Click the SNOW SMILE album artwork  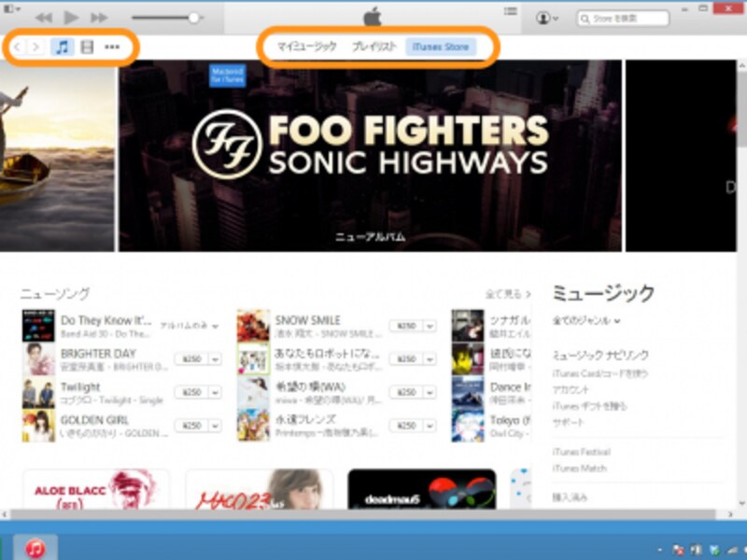pos(253,325)
